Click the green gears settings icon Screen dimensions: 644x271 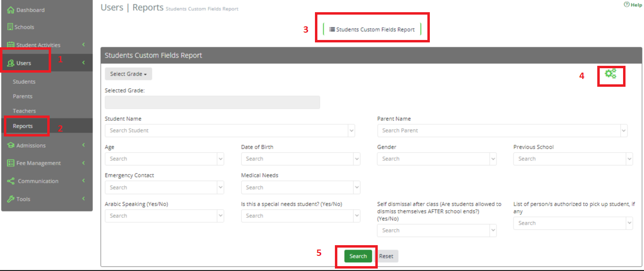(x=610, y=74)
